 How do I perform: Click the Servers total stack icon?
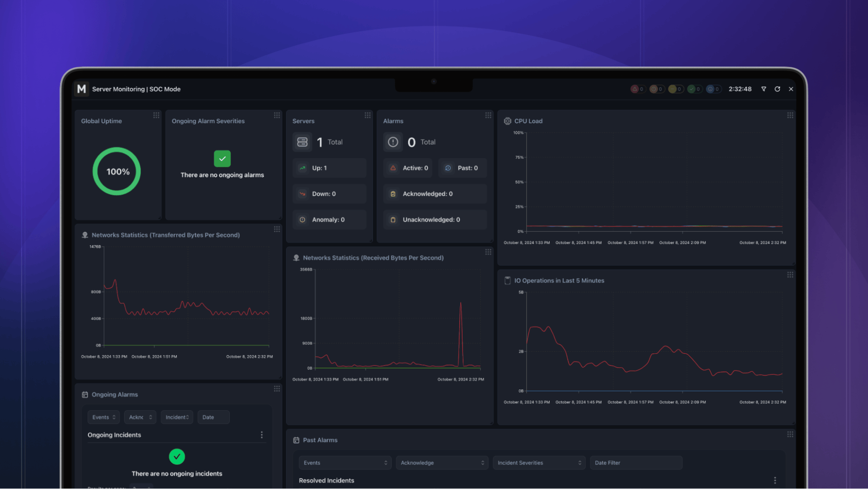coord(302,142)
